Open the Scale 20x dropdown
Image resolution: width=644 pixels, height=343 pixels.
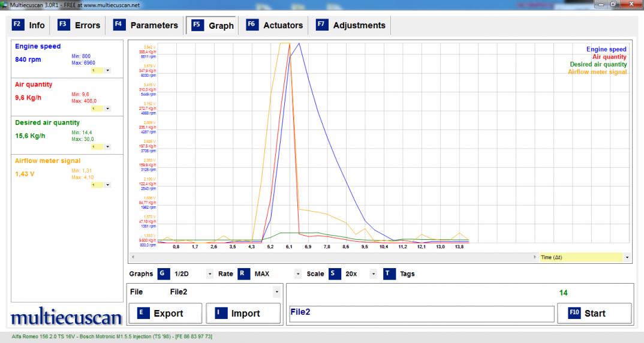coord(373,274)
